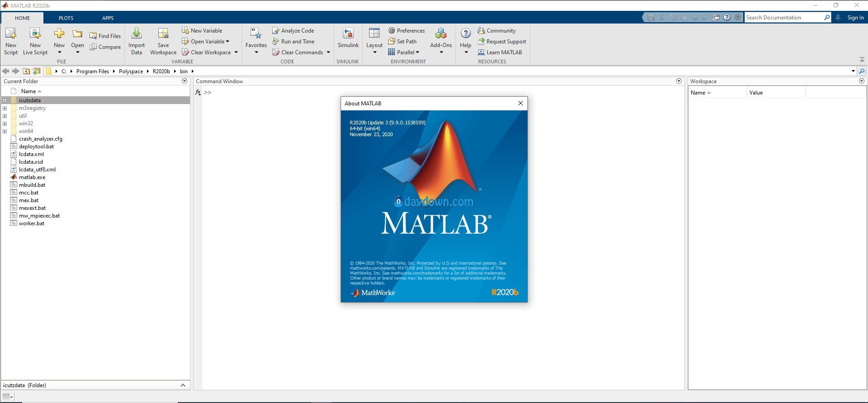
Task: Launch Simulink
Action: click(348, 38)
